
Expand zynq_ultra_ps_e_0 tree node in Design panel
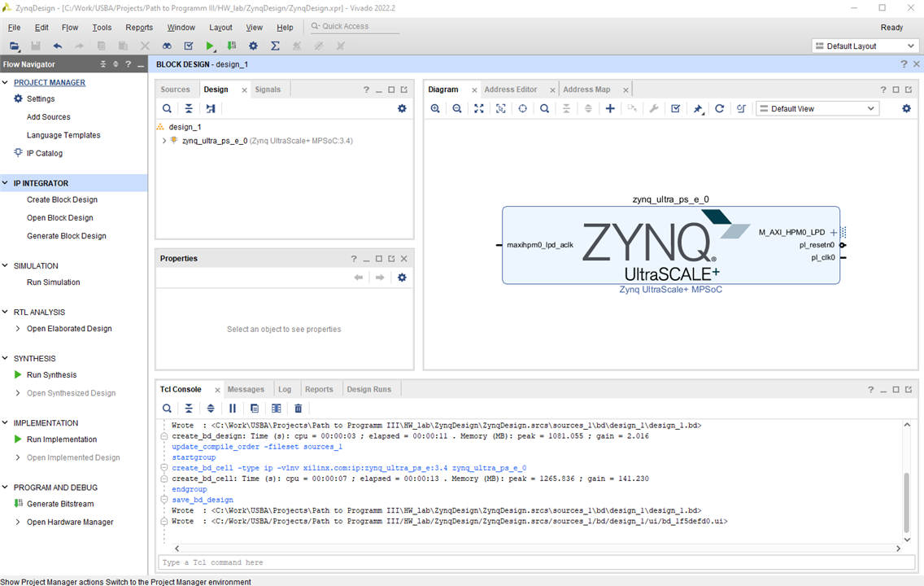[164, 141]
